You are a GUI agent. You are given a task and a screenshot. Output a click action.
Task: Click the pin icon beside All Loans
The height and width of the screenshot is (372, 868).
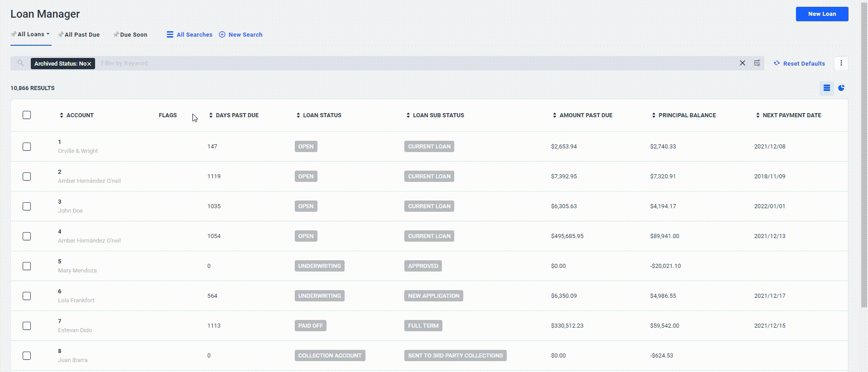click(x=14, y=34)
